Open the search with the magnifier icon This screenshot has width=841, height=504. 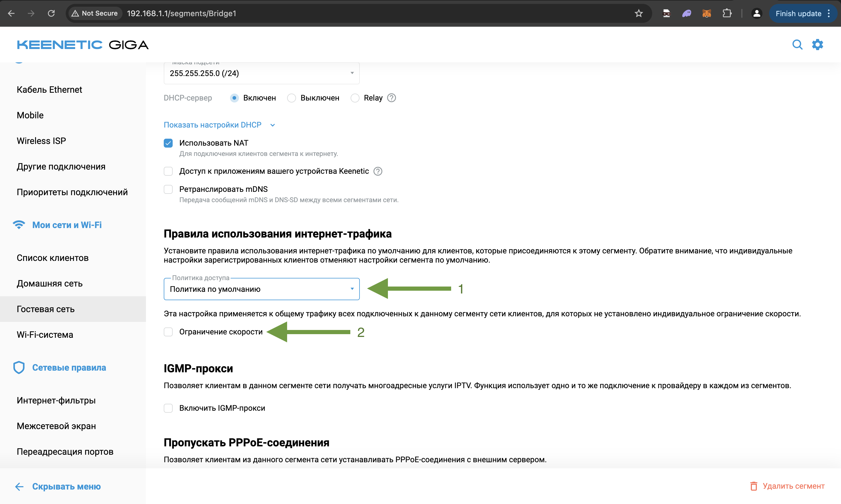tap(798, 45)
